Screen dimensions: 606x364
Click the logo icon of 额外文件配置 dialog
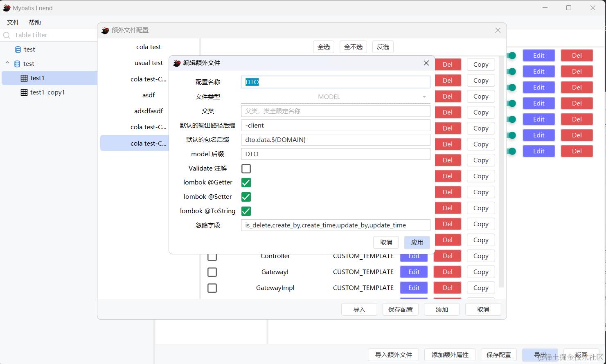[x=105, y=30]
